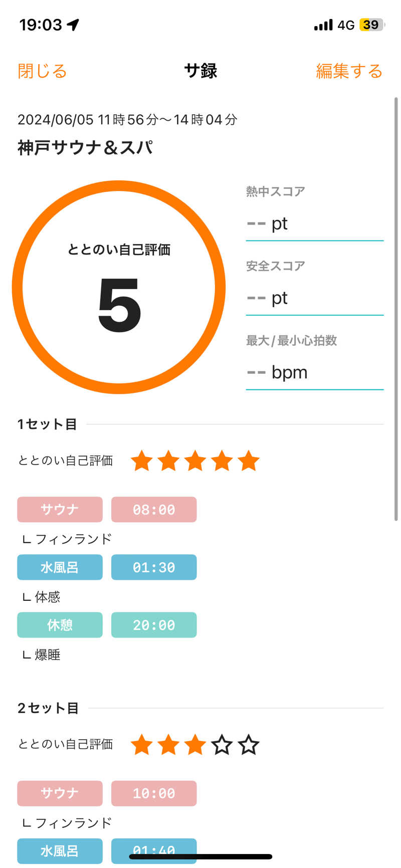This screenshot has width=401, height=868.
Task: Tap the pink サウナ tag in set 1
Action: tap(60, 510)
